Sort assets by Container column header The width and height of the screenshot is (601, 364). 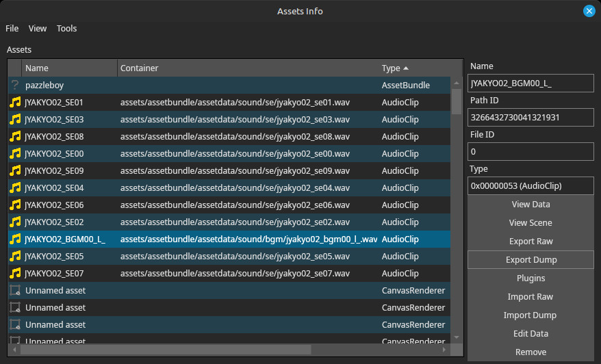246,68
